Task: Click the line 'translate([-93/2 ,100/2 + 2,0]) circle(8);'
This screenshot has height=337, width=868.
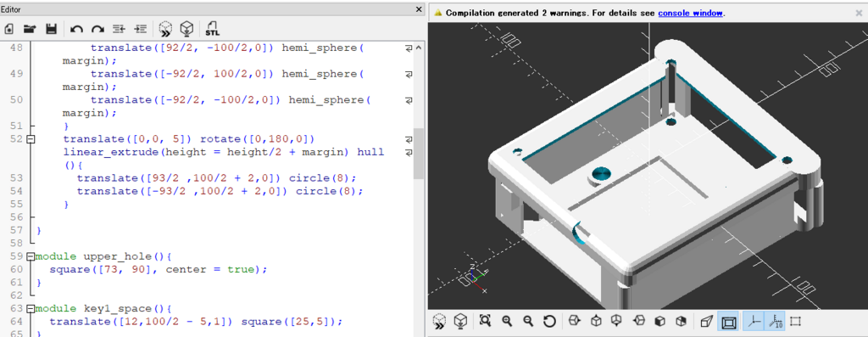Action: point(220,191)
